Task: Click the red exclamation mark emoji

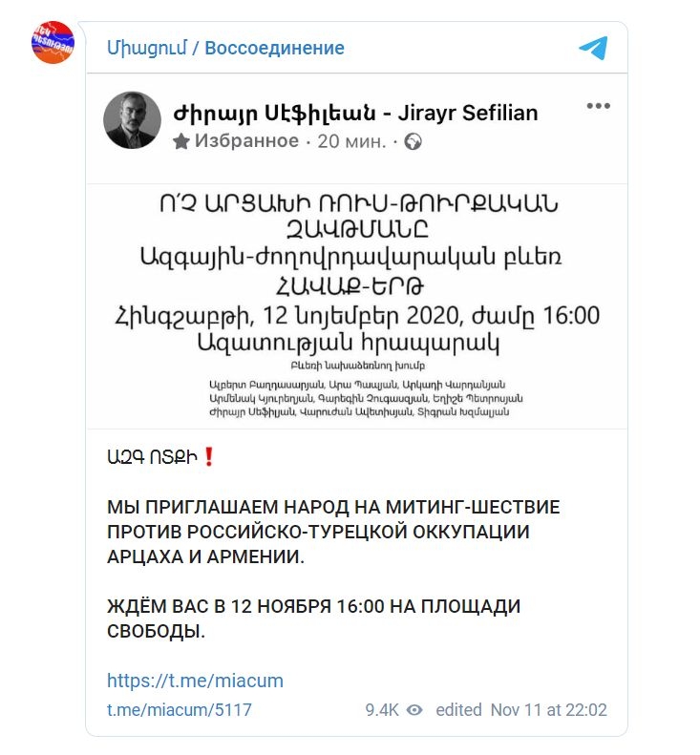Action: coord(208,456)
